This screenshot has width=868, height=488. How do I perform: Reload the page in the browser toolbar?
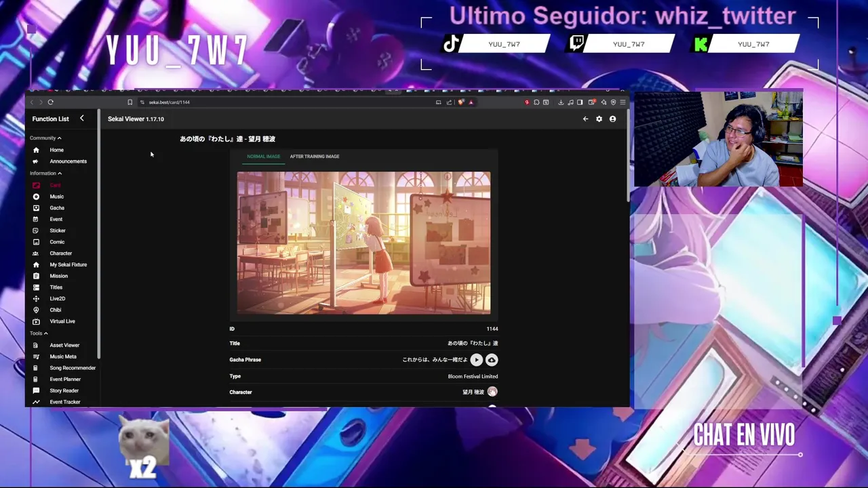pos(50,102)
